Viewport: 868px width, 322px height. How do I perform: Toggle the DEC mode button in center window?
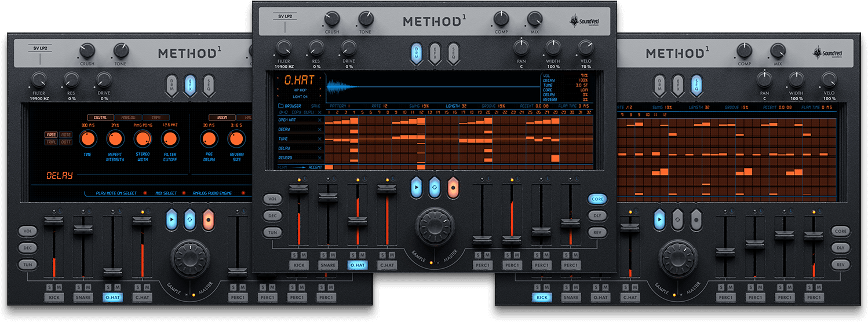[272, 215]
